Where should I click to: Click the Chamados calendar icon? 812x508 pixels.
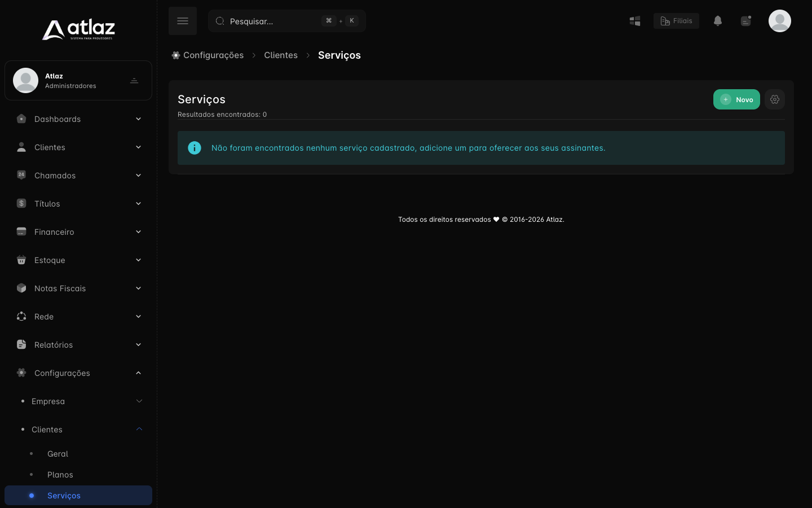coord(21,175)
